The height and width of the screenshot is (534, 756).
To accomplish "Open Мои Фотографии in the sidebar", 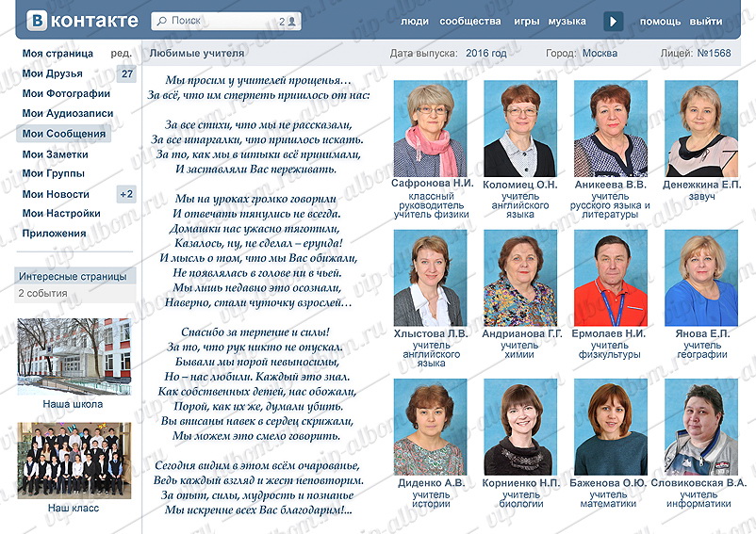I will (66, 93).
